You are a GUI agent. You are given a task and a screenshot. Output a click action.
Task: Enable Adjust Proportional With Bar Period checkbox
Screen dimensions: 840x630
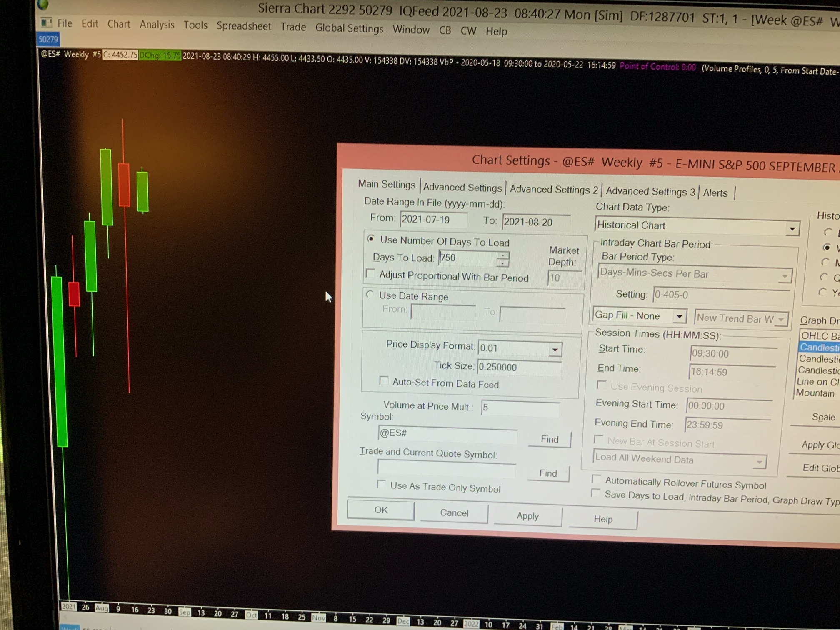(370, 274)
